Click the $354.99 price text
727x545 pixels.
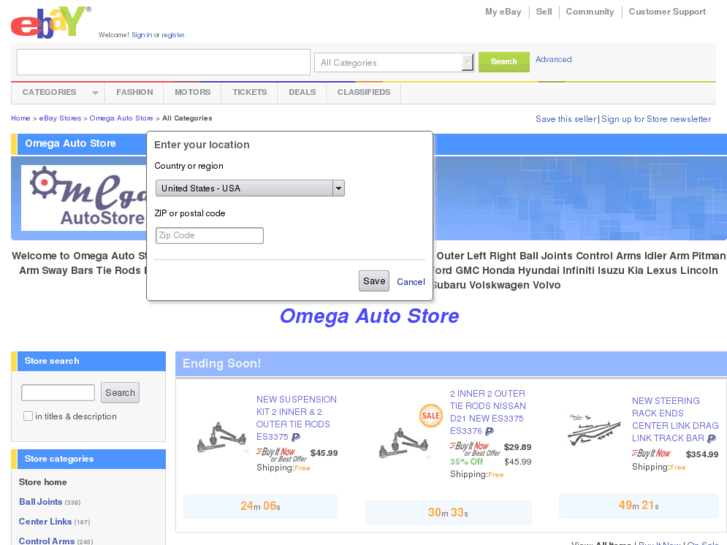point(702,455)
